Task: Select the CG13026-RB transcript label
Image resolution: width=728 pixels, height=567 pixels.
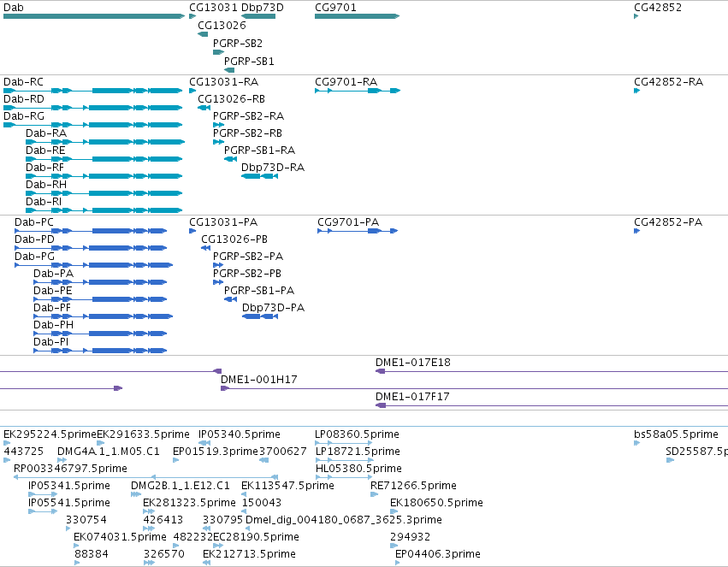Action: click(x=231, y=99)
